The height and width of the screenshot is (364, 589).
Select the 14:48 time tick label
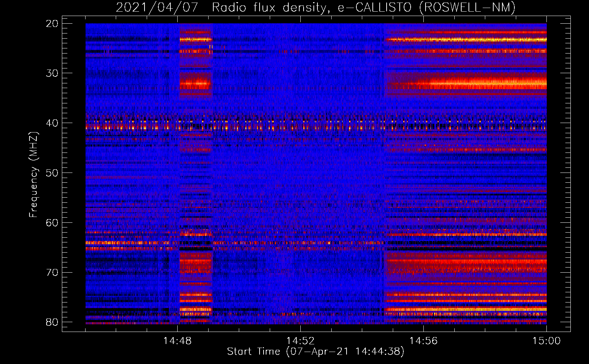pyautogui.click(x=177, y=341)
